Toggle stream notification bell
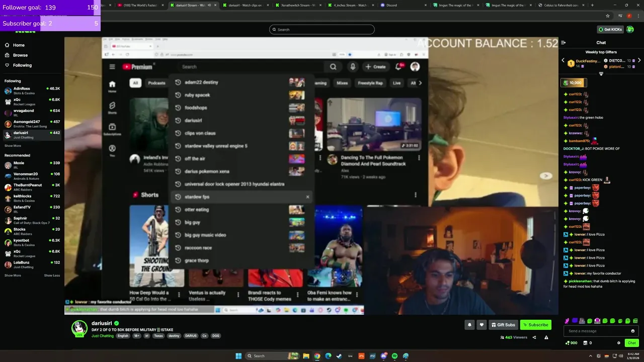 click(x=469, y=325)
